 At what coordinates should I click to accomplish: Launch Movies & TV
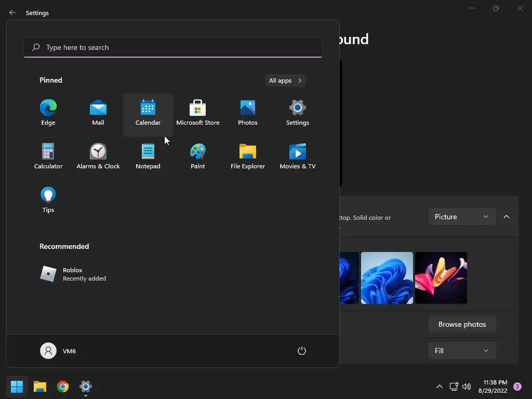click(298, 156)
